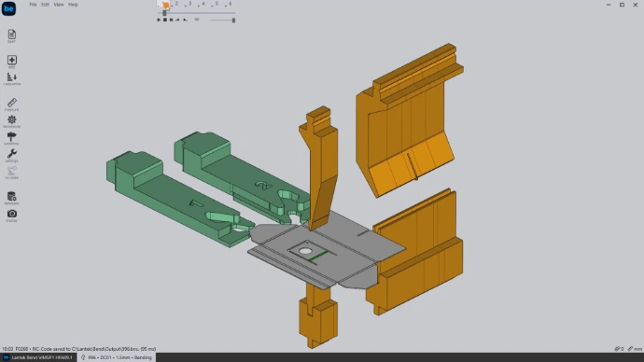The height and width of the screenshot is (362, 644).
Task: Click the nc-code robot arm icon
Action: 11,173
